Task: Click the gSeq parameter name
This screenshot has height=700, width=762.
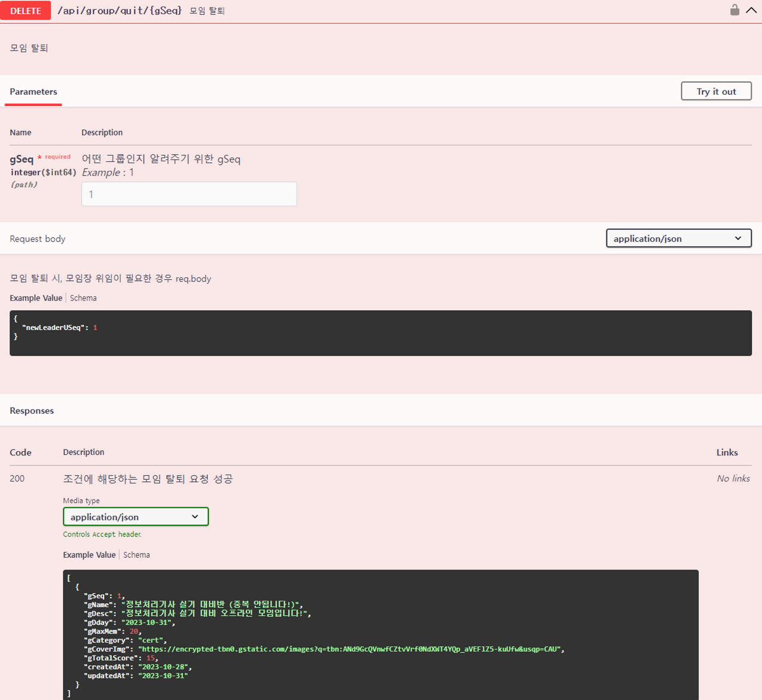Action: point(21,159)
